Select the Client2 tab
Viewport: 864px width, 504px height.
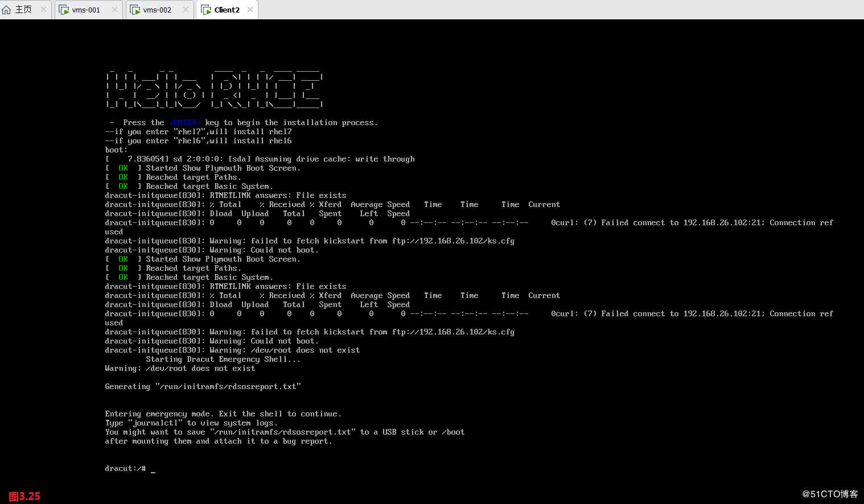(x=227, y=10)
